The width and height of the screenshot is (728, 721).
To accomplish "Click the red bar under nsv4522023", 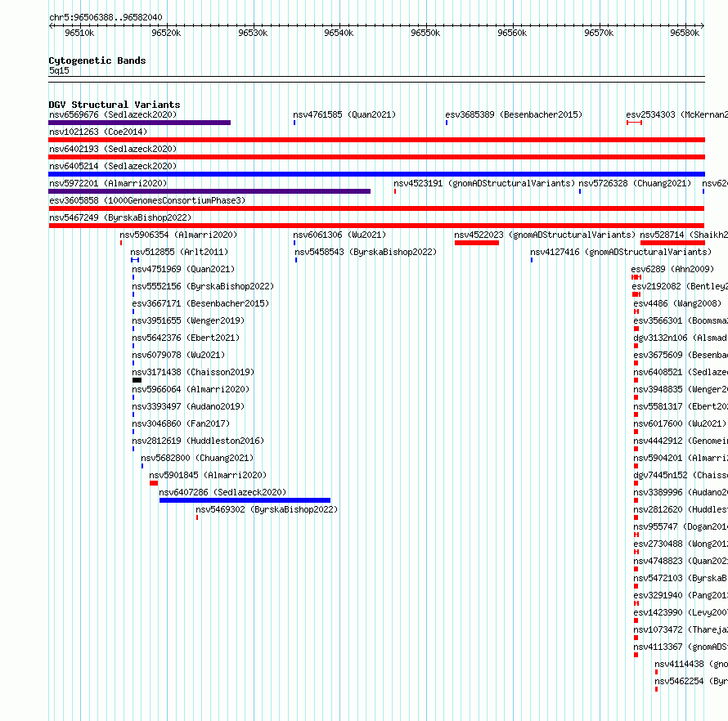I will pos(477,243).
